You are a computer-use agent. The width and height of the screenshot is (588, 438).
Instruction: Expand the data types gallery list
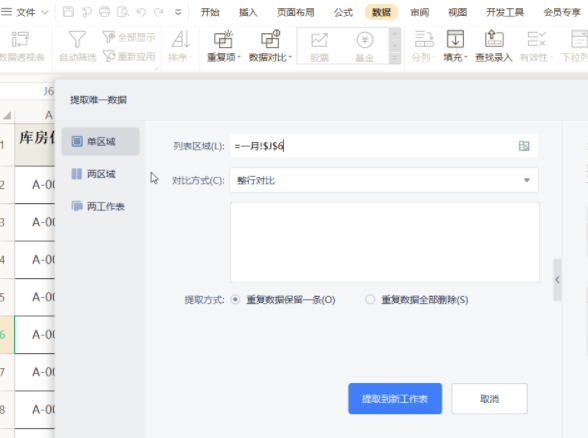pyautogui.click(x=394, y=58)
